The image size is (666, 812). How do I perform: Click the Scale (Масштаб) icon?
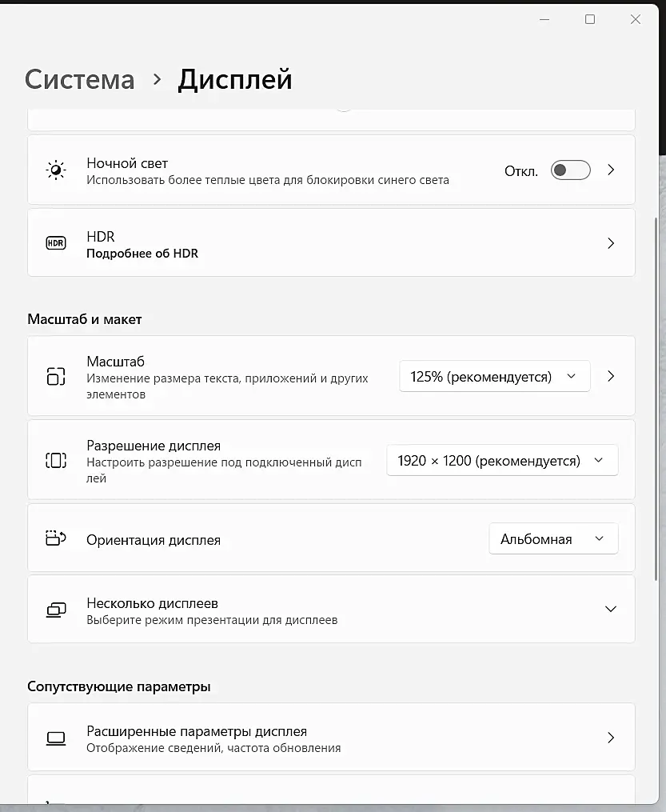tap(56, 376)
